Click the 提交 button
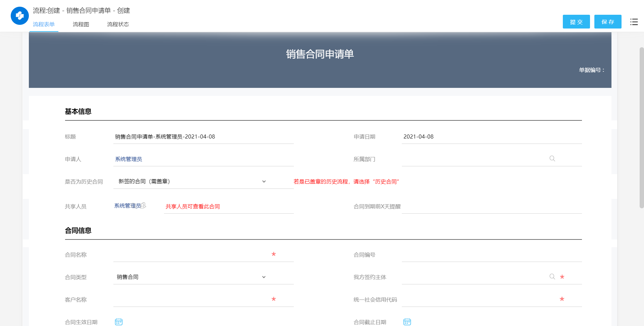This screenshot has height=326, width=644. pos(576,22)
